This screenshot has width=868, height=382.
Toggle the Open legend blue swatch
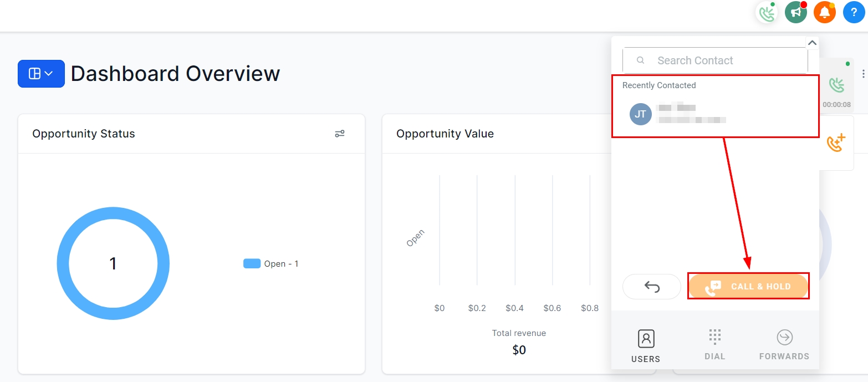click(252, 264)
